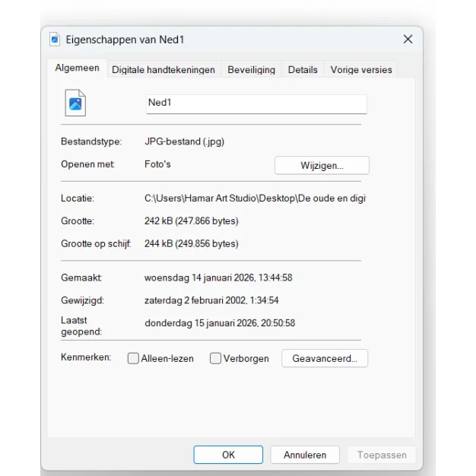Click the Gewijzigd date value

(x=211, y=300)
